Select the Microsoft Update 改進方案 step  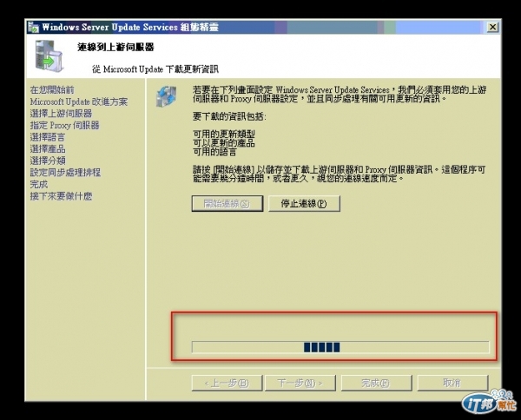pos(79,102)
